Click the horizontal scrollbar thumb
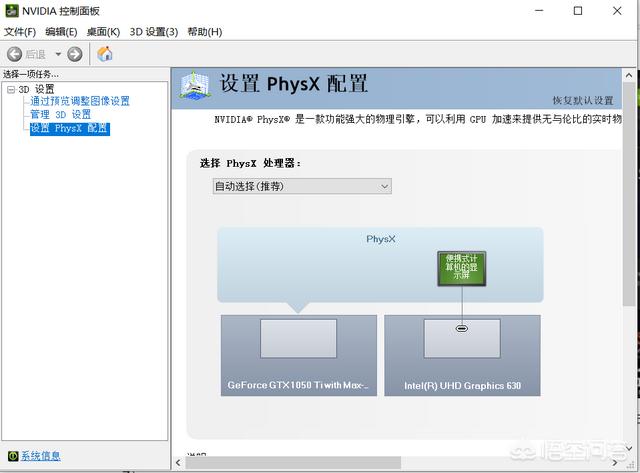The height and width of the screenshot is (473, 640). (x=293, y=463)
